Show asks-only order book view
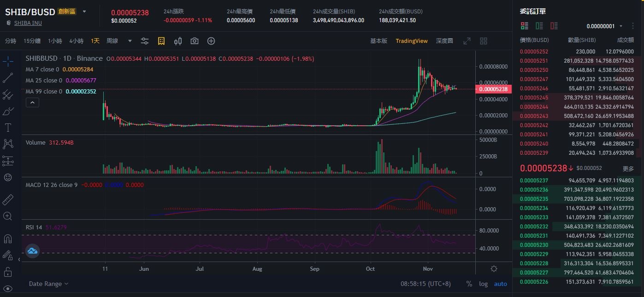The width and height of the screenshot is (644, 297). pos(554,26)
